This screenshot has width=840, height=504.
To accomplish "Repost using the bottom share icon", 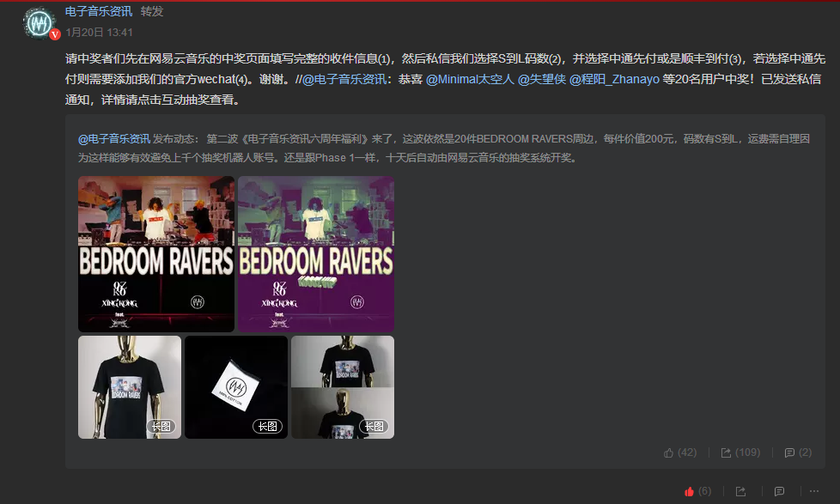I will [x=741, y=491].
